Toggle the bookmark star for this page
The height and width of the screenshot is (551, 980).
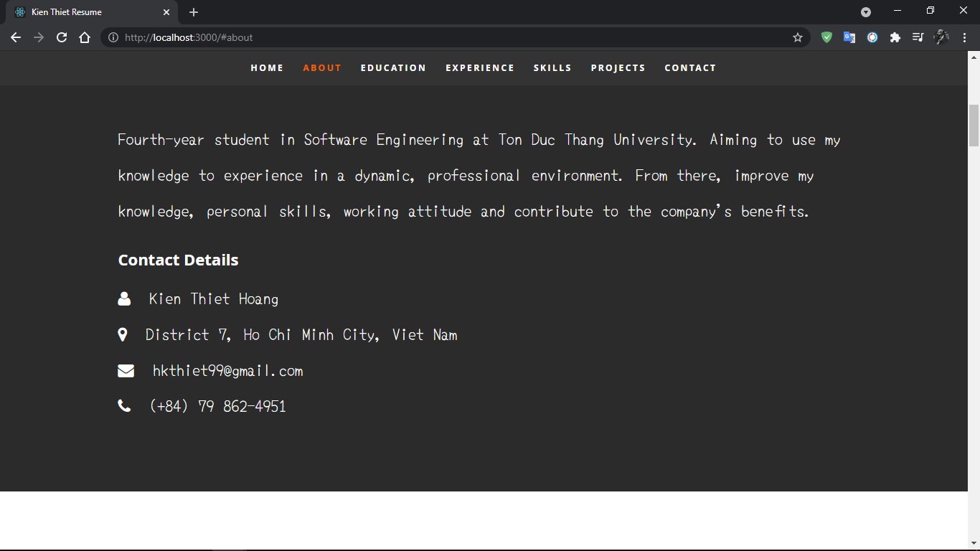(798, 37)
